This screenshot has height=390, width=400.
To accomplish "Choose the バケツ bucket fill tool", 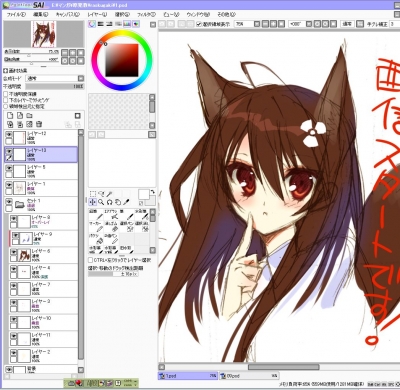I will click(96, 239).
